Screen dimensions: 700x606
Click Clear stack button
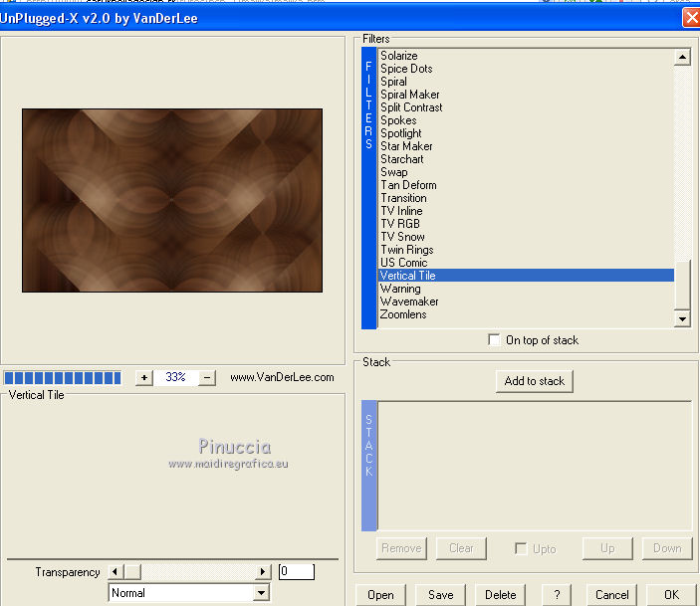coord(461,548)
